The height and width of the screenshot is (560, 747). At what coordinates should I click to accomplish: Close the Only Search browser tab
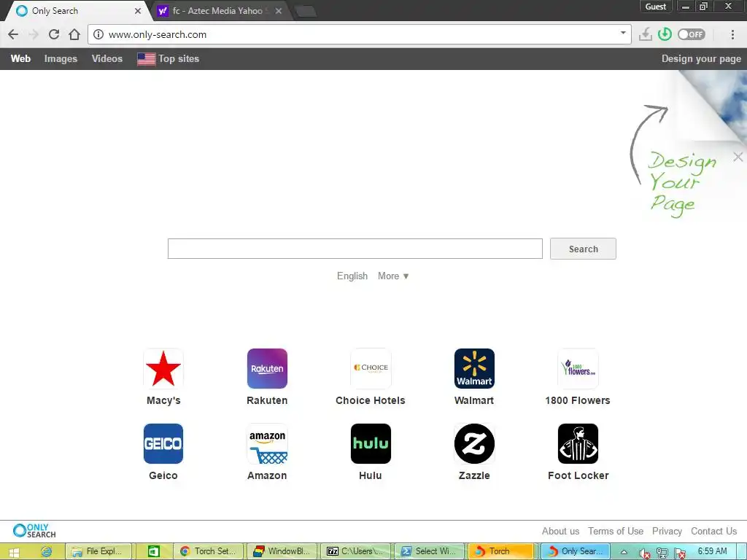138,11
